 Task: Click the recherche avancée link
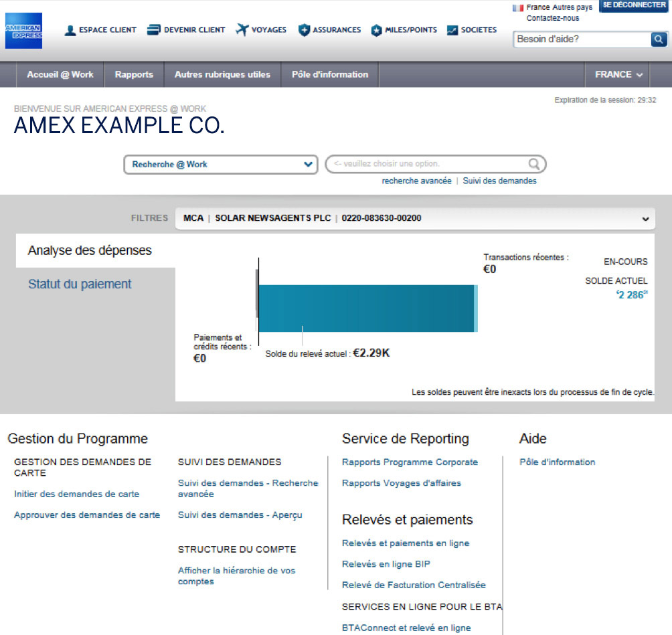(416, 181)
